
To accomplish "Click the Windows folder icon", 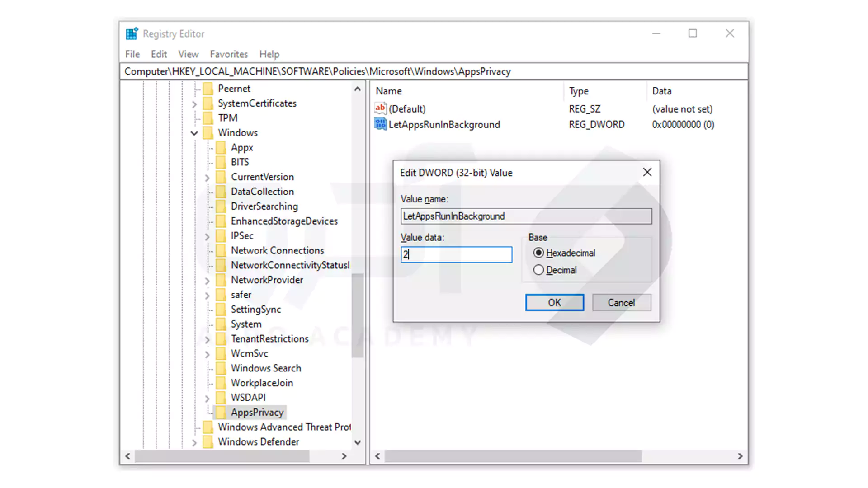I will pyautogui.click(x=208, y=133).
